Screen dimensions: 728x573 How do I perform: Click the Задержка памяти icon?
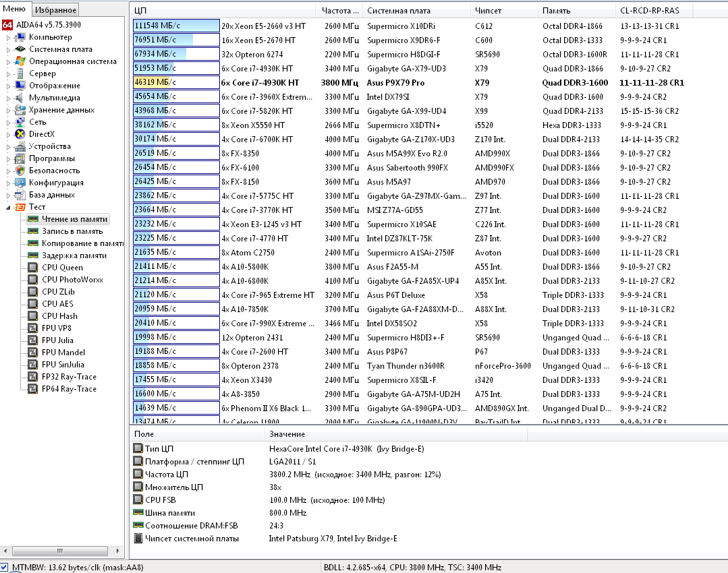pyautogui.click(x=33, y=255)
